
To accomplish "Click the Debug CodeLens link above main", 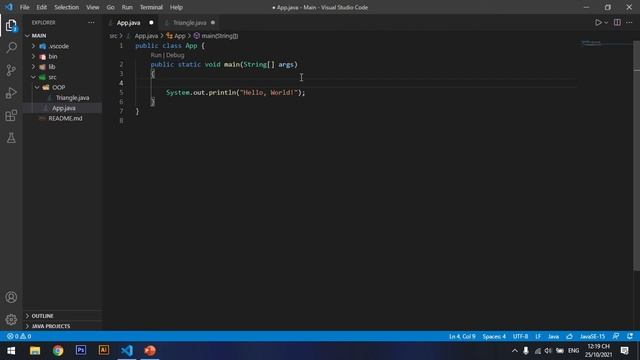I will coord(175,55).
